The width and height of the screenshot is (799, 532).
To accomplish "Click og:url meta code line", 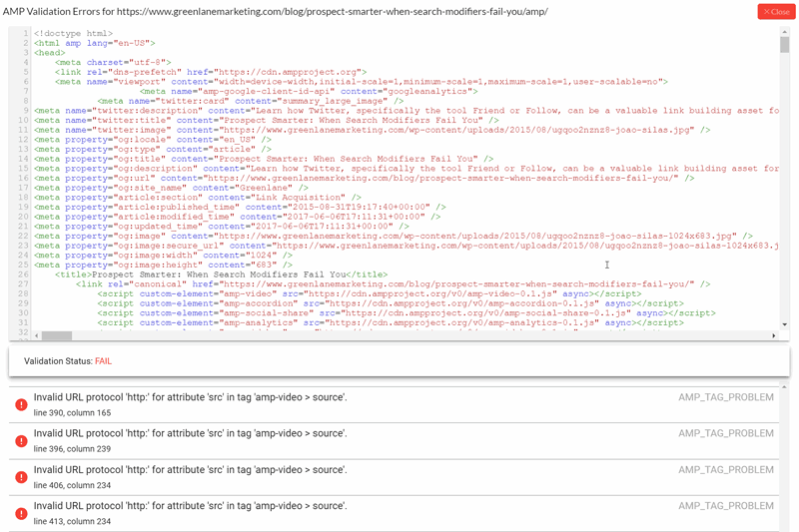I will coord(364,179).
